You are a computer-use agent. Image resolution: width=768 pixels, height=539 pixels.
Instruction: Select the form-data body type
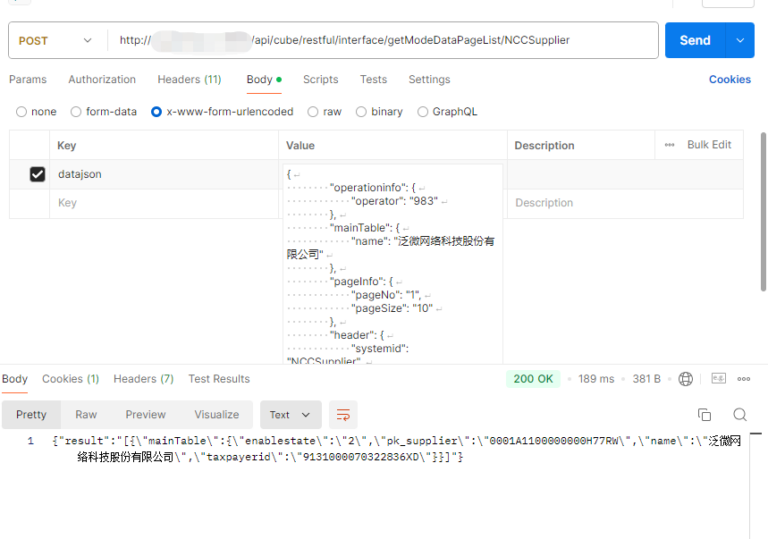[x=78, y=112]
